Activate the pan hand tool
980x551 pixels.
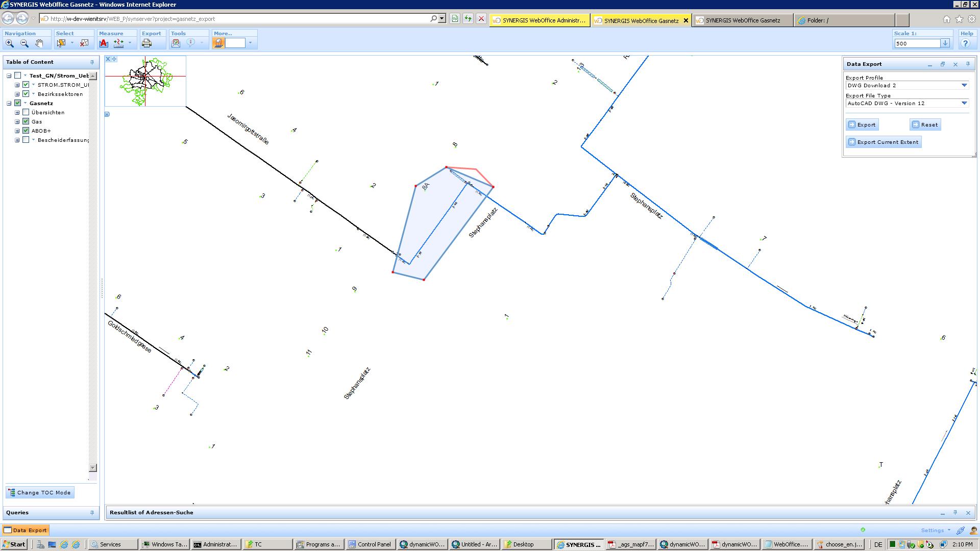pyautogui.click(x=39, y=43)
